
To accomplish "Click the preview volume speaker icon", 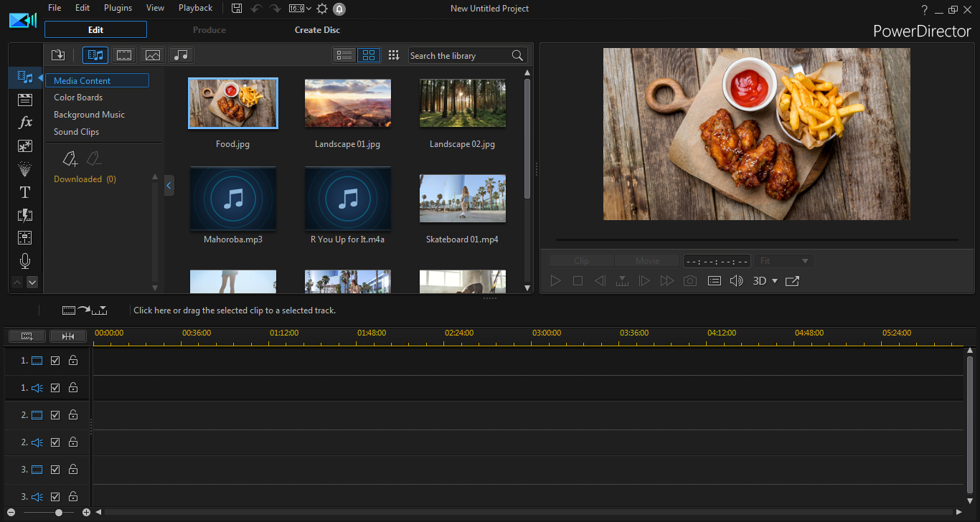I will pos(736,281).
